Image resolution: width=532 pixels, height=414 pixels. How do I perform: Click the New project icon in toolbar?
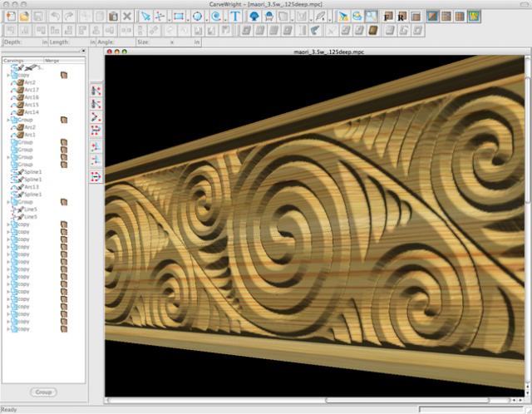pyautogui.click(x=9, y=16)
